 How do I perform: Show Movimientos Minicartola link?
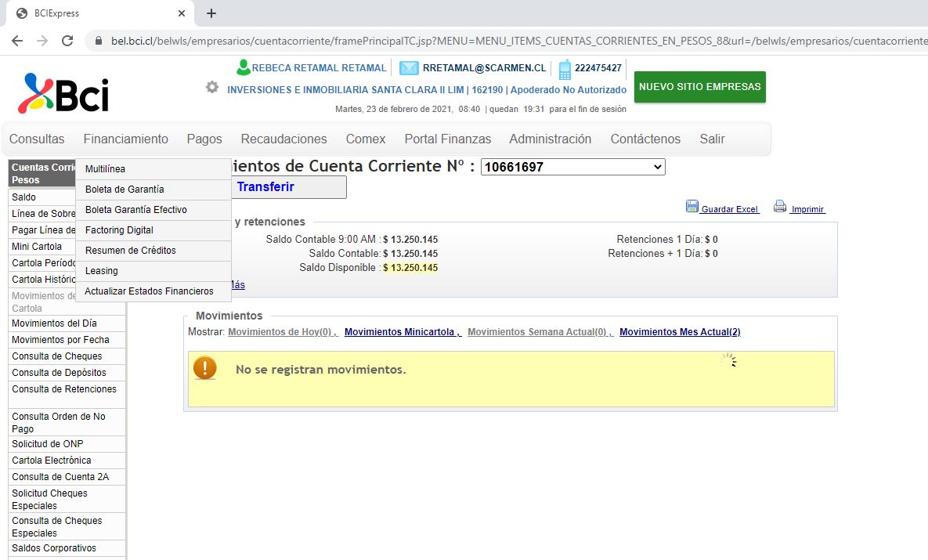pos(403,332)
